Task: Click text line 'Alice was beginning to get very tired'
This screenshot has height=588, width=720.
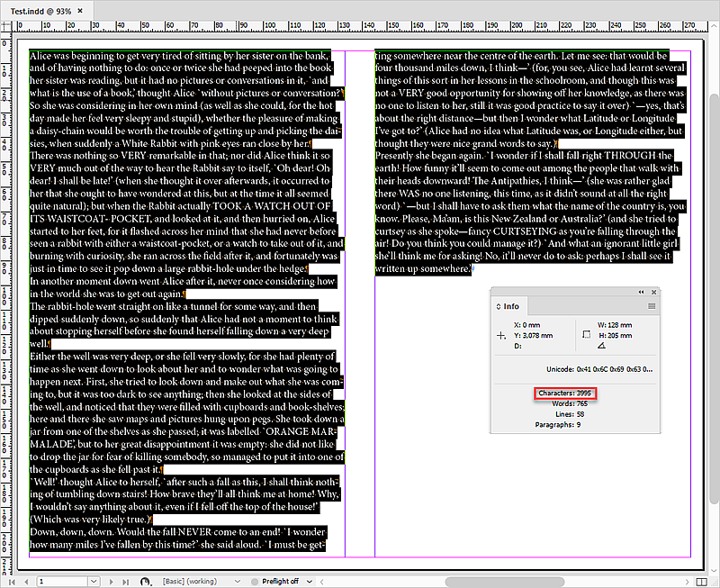Action: [x=179, y=56]
